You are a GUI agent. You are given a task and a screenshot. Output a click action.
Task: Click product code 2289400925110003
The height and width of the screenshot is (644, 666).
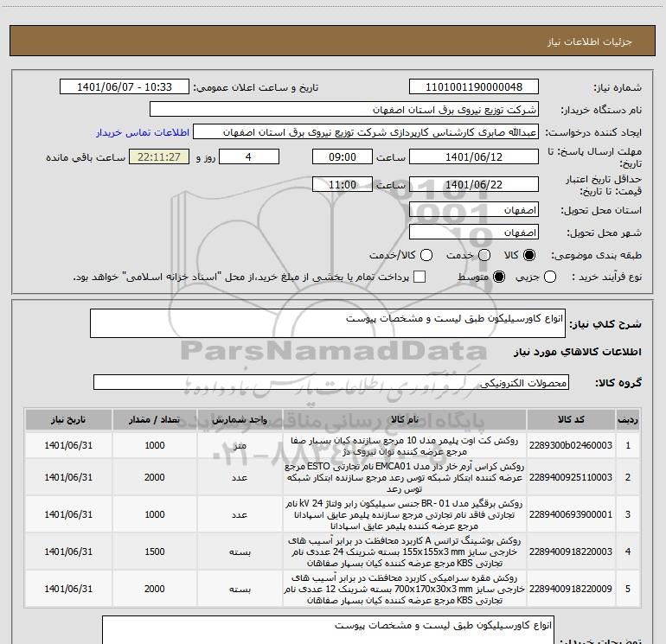click(571, 477)
